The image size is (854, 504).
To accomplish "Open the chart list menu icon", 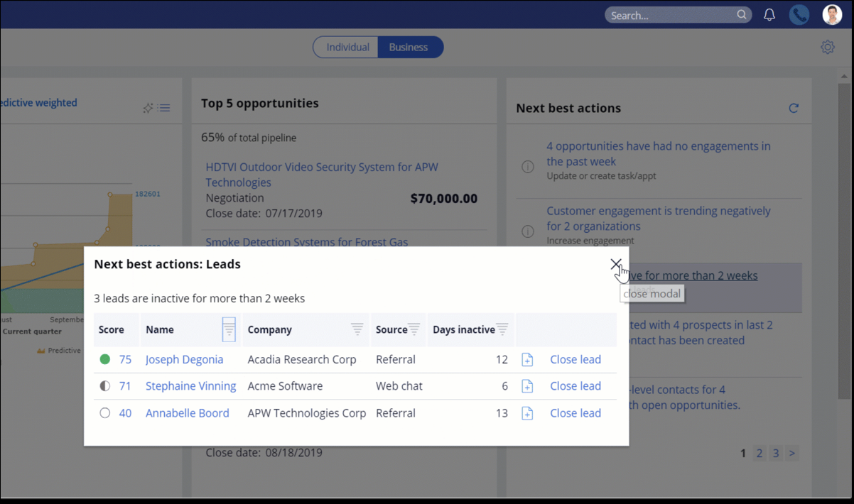I will pos(164,108).
